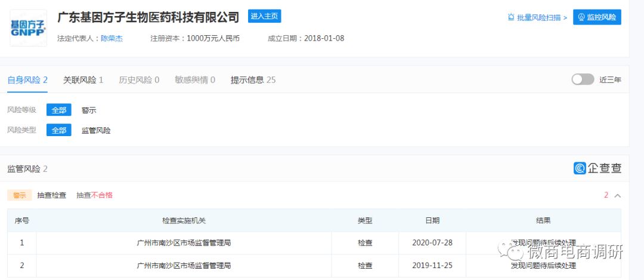Screen dimensions: 644x280
Task: Filter risk level by 警示
Action: point(89,110)
